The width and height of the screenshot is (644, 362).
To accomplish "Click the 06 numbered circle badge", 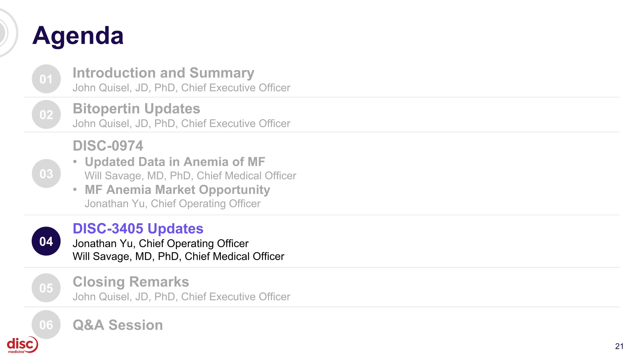I will pyautogui.click(x=46, y=324).
